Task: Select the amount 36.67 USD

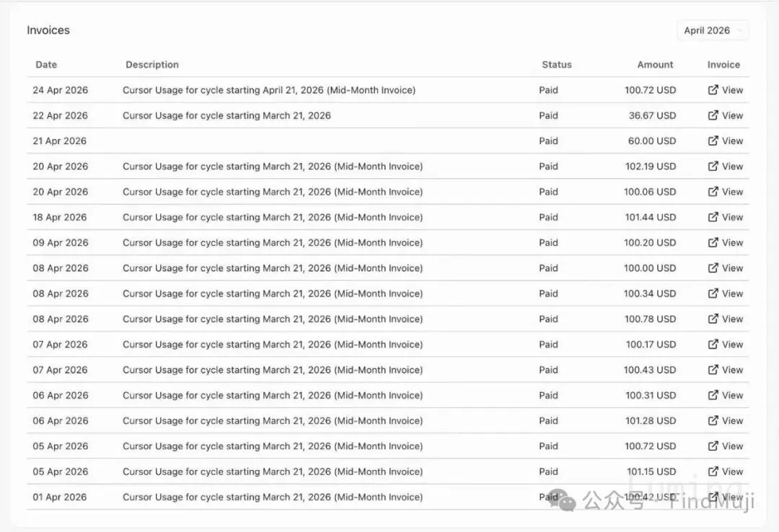Action: pos(652,115)
